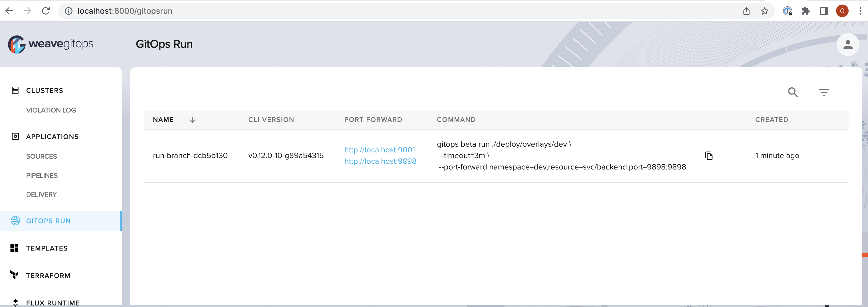This screenshot has width=868, height=307.
Task: Copy the gitops beta run command
Action: tap(708, 156)
